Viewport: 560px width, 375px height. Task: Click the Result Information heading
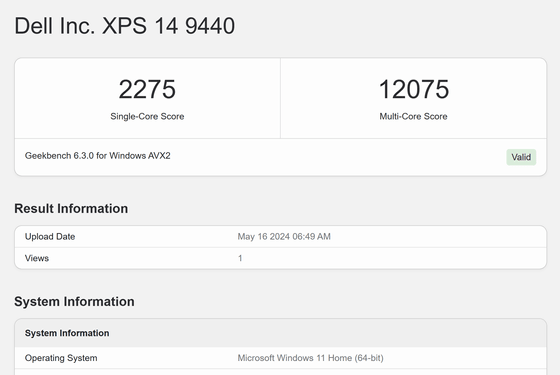71,209
